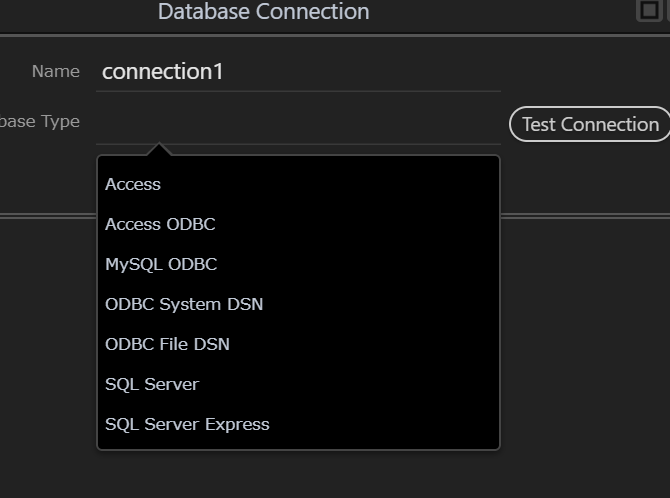Pick SQL Server Express option
670x498 pixels.
(298, 424)
